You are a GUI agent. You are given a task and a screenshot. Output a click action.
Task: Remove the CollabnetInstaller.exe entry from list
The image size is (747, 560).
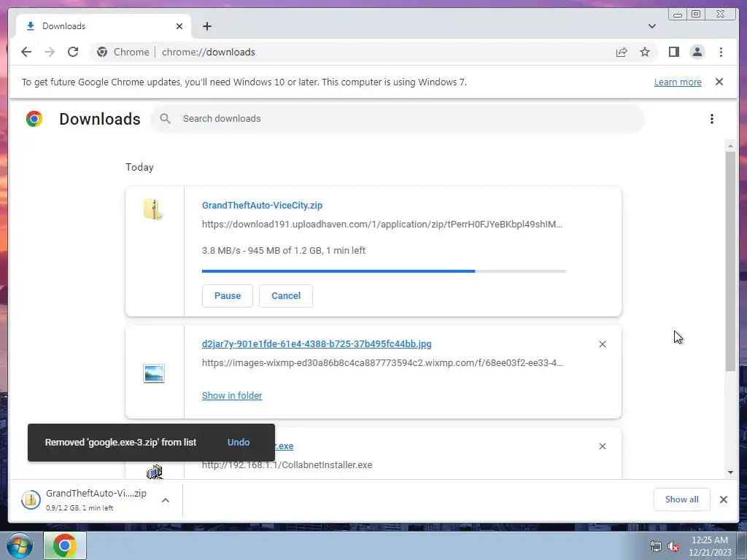[x=603, y=446]
